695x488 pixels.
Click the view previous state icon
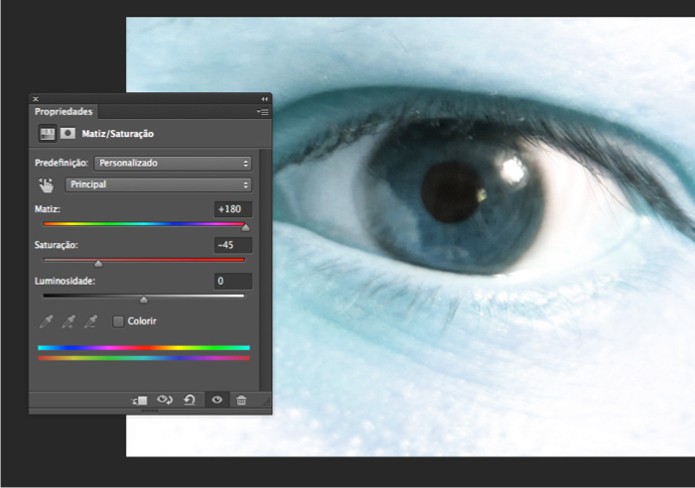tap(165, 400)
